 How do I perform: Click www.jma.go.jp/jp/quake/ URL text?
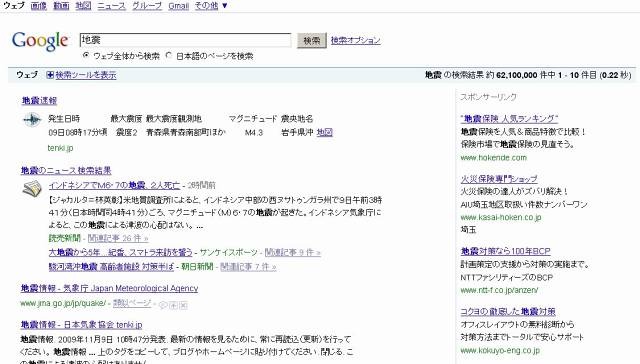pos(63,303)
